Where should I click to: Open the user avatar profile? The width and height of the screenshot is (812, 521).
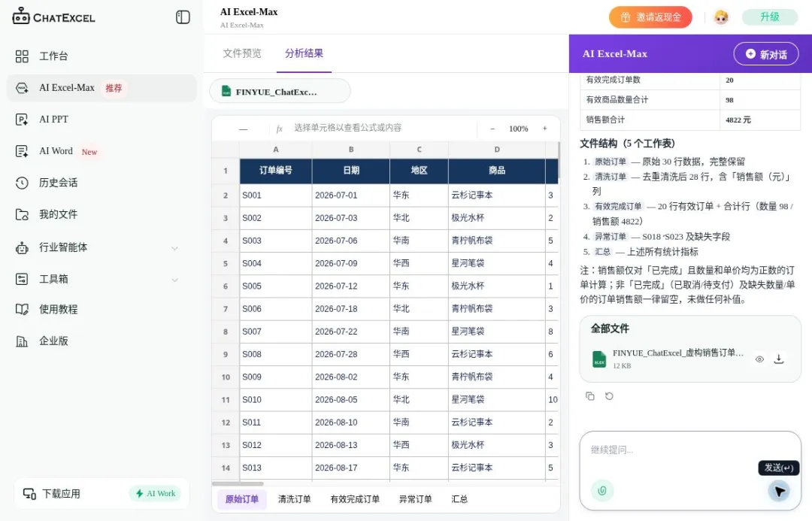721,17
